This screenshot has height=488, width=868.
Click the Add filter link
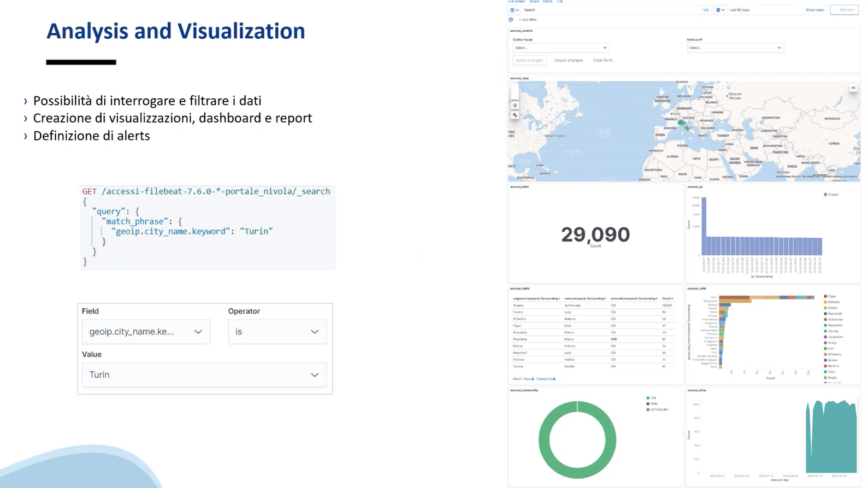tap(528, 20)
